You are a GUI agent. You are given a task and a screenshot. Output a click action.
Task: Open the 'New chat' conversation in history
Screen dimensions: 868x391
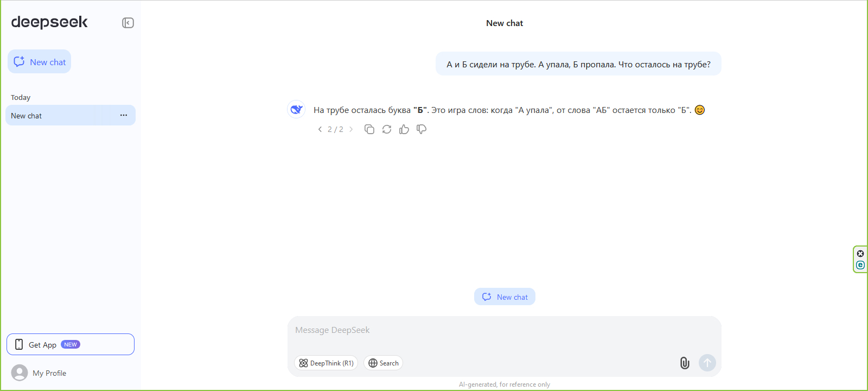[x=71, y=116]
